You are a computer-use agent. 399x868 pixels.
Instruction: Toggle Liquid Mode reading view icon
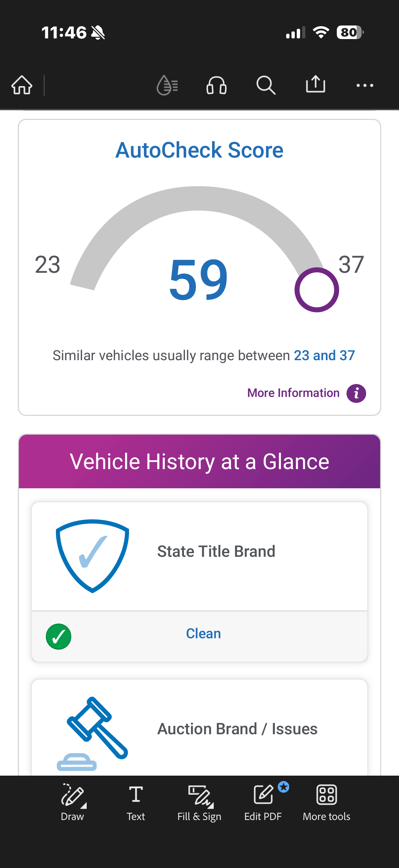[167, 85]
